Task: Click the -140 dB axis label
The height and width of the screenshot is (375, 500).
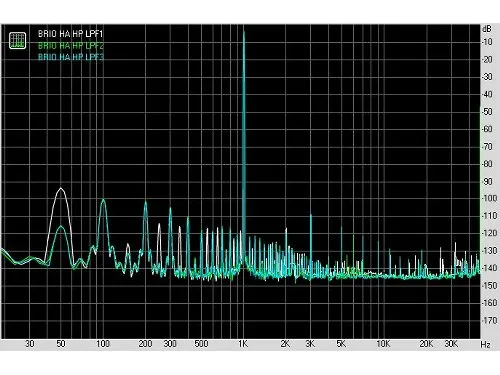Action: [x=489, y=268]
